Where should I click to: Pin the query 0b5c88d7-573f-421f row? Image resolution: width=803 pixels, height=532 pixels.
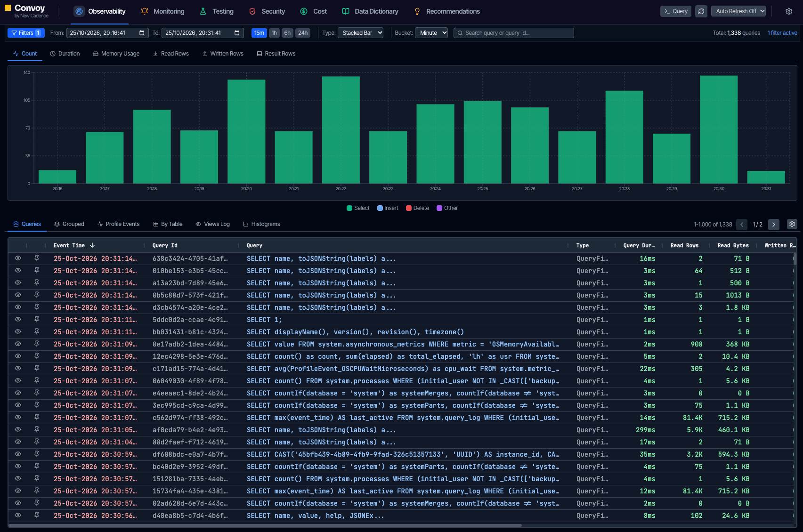37,295
